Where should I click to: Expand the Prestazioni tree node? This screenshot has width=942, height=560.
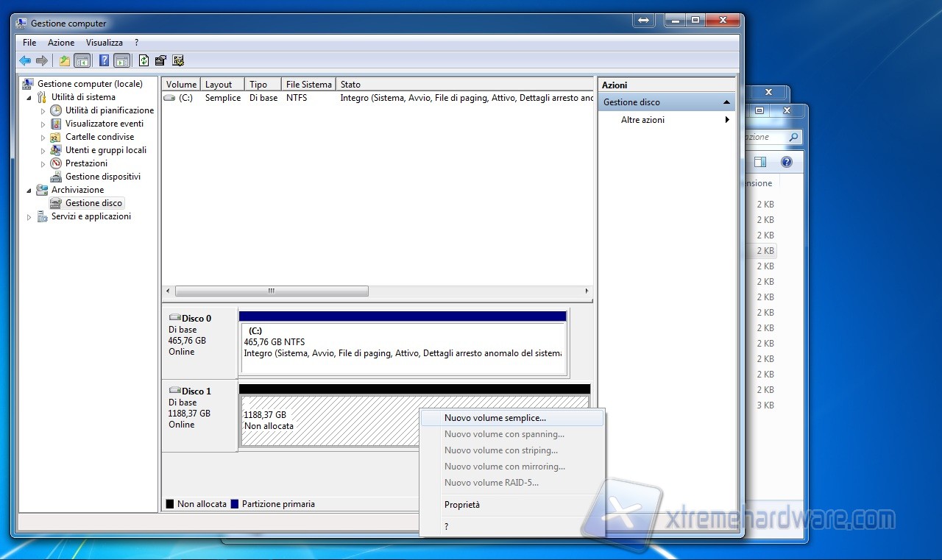[x=43, y=164]
